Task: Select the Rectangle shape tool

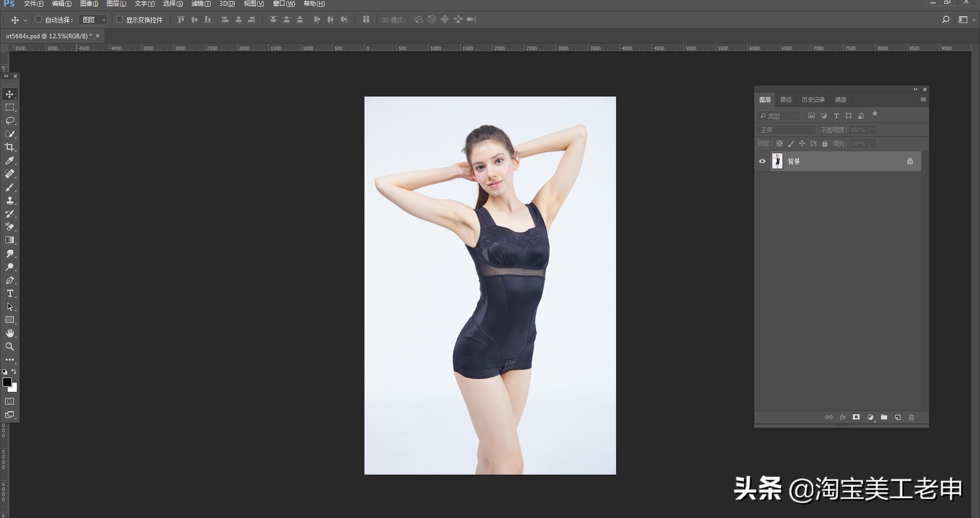Action: coord(10,320)
